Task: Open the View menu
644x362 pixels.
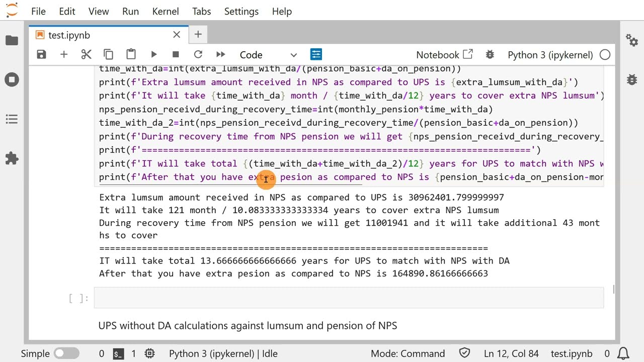Action: tap(99, 11)
